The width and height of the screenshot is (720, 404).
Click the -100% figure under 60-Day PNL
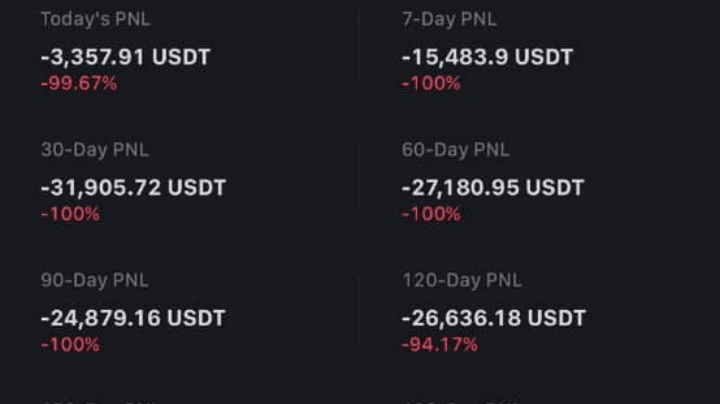pyautogui.click(x=431, y=214)
